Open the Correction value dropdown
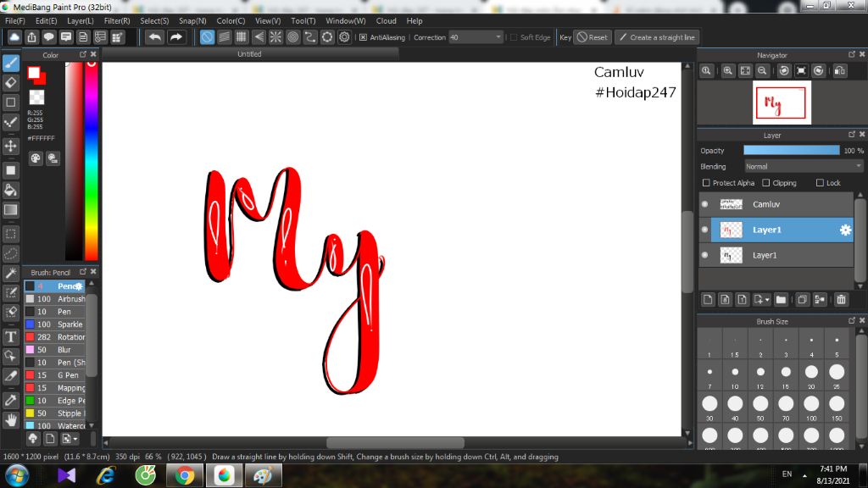 498,37
